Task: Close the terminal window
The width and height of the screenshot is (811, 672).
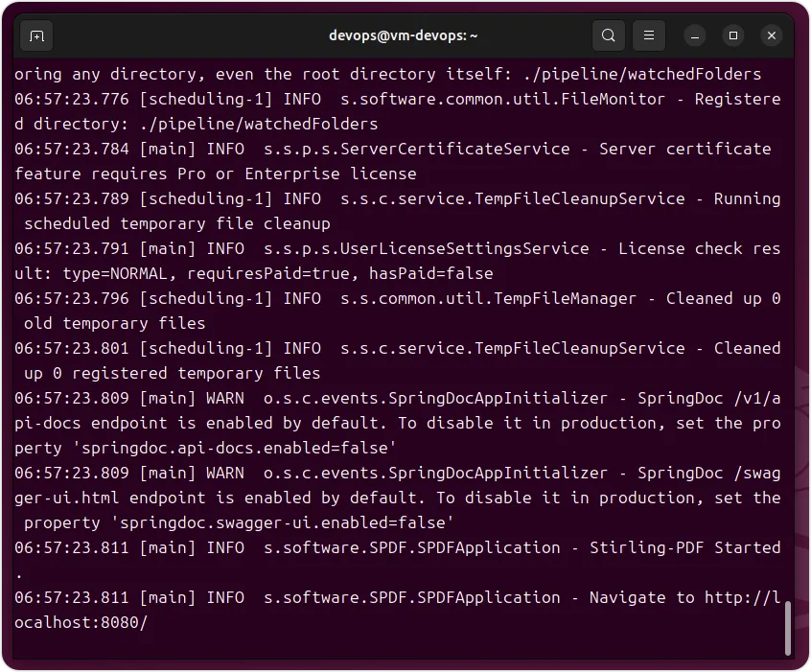Action: point(771,35)
